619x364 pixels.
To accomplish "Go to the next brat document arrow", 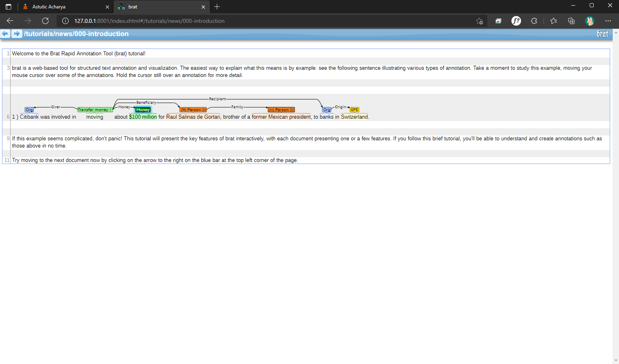I will point(16,34).
